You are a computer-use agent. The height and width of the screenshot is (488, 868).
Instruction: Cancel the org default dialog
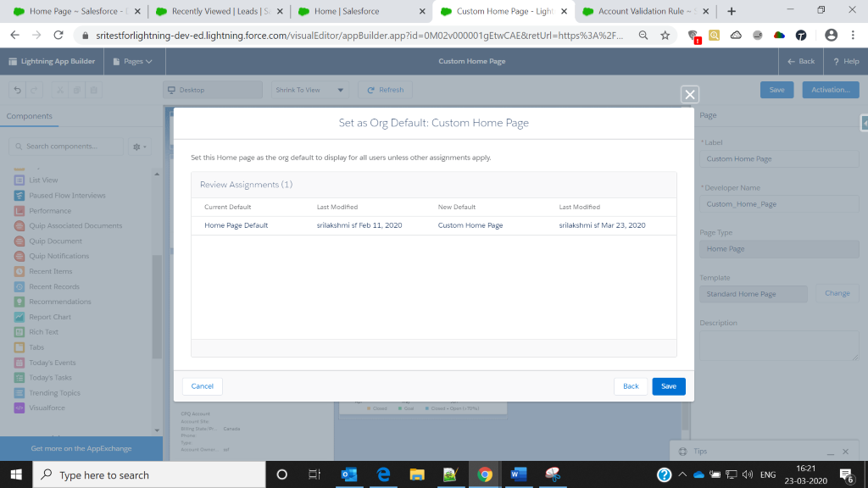click(203, 386)
